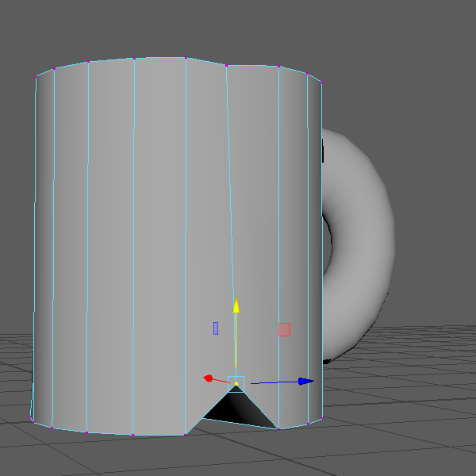Viewport: 476px width, 476px height.
Task: Click the red X-axis move arrow
Action: point(209,378)
